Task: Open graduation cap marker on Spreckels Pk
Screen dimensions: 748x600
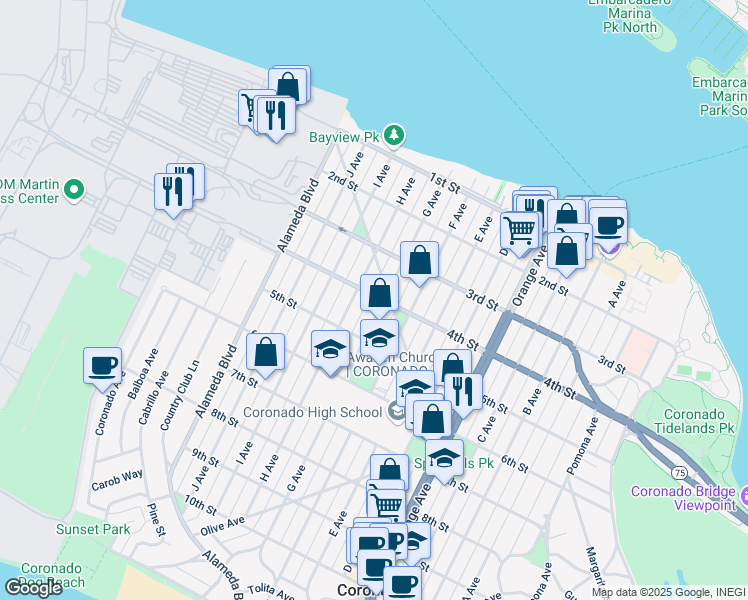Action: (444, 459)
